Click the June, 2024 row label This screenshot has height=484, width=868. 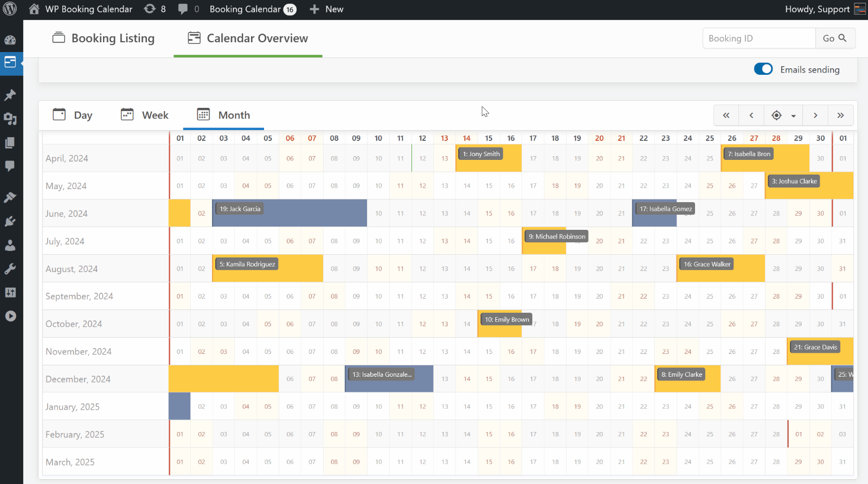(67, 214)
